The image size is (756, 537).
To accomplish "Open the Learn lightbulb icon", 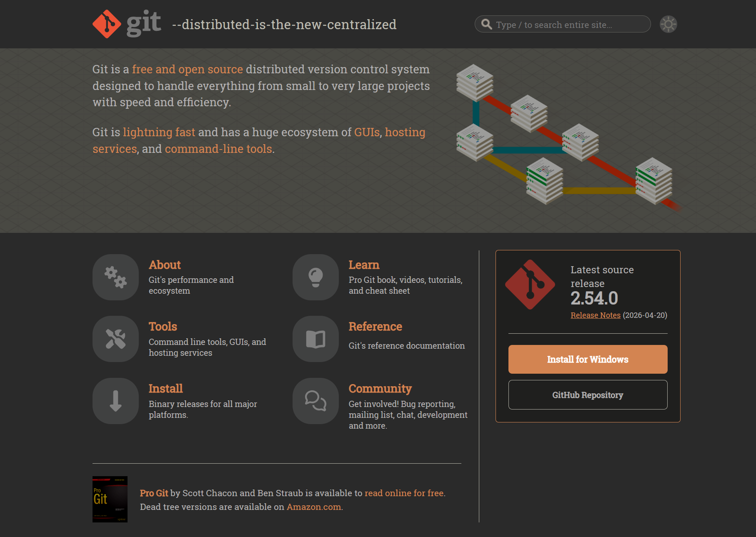I will [315, 277].
